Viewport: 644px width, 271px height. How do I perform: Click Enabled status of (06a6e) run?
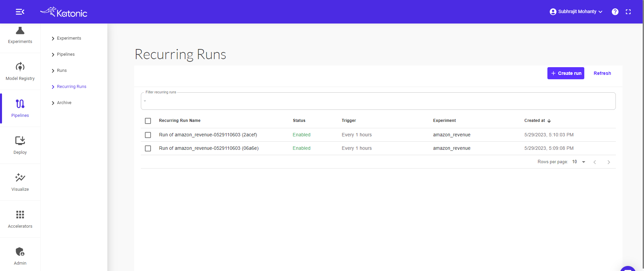pyautogui.click(x=302, y=148)
